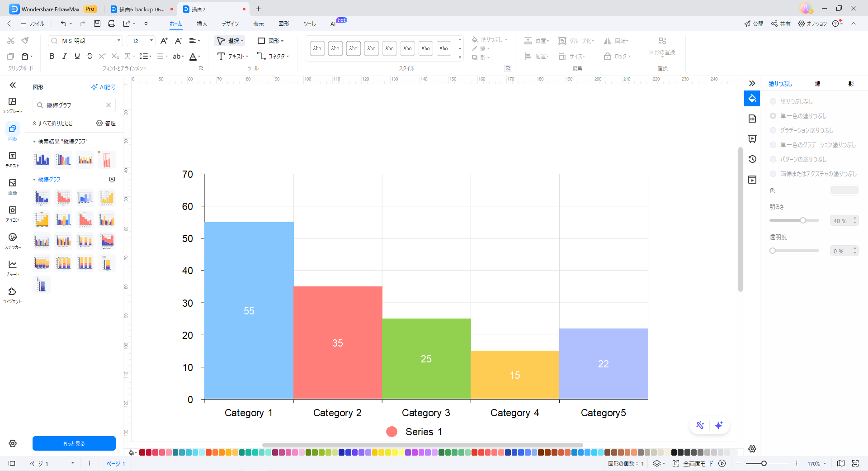Image resolution: width=868 pixels, height=471 pixels.
Task: Click the Format Painter icon
Action: (25, 41)
